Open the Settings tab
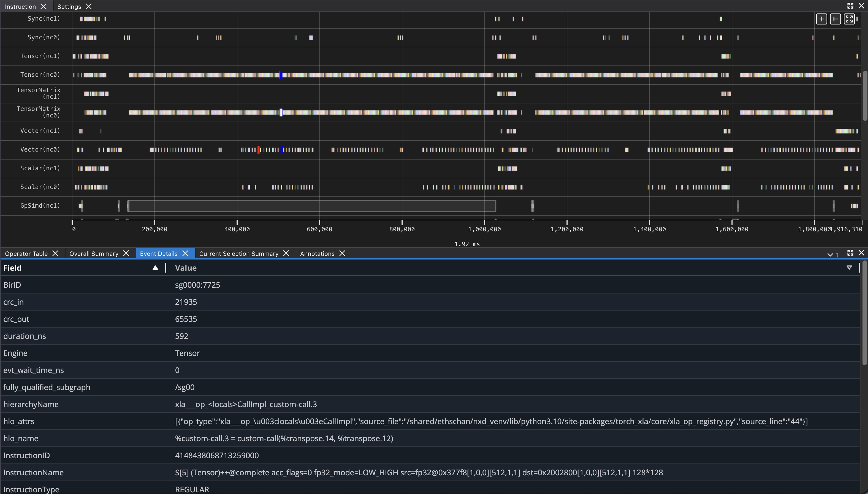The image size is (868, 494). pyautogui.click(x=69, y=6)
